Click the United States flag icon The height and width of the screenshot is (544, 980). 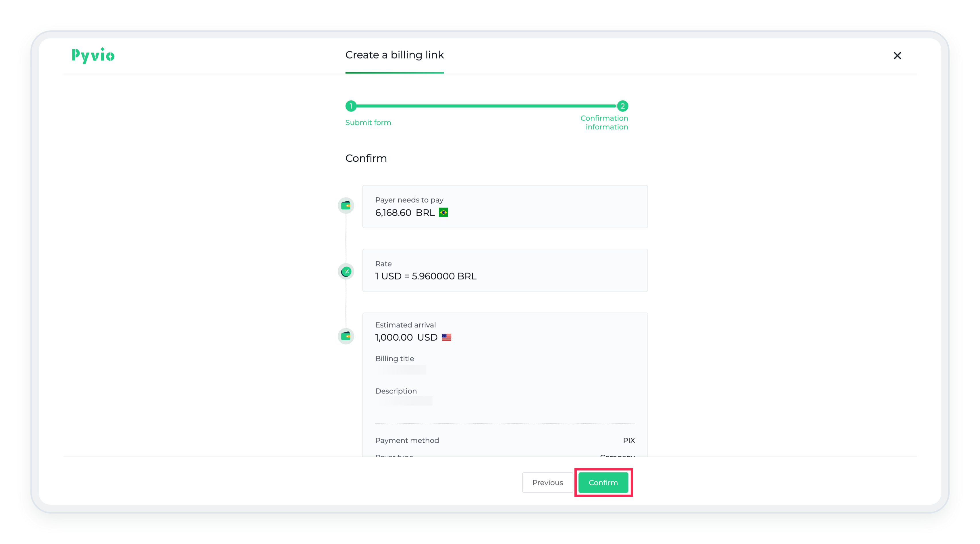446,337
